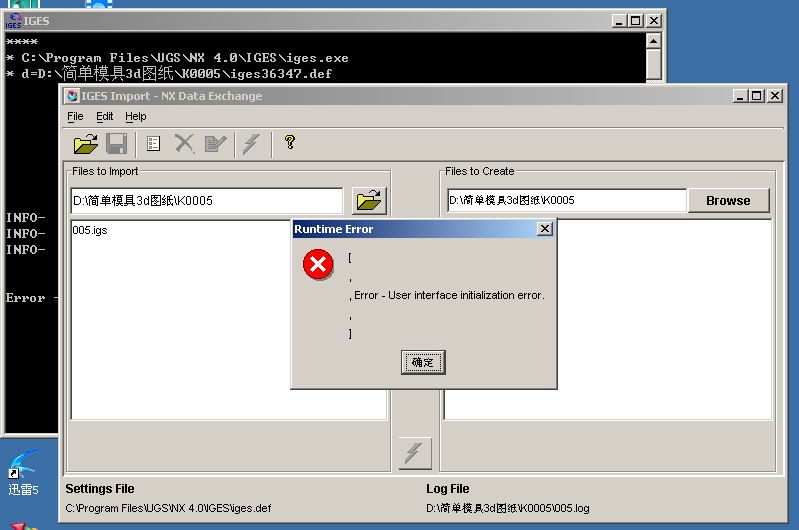
Task: Open the Edit menu
Action: click(104, 116)
